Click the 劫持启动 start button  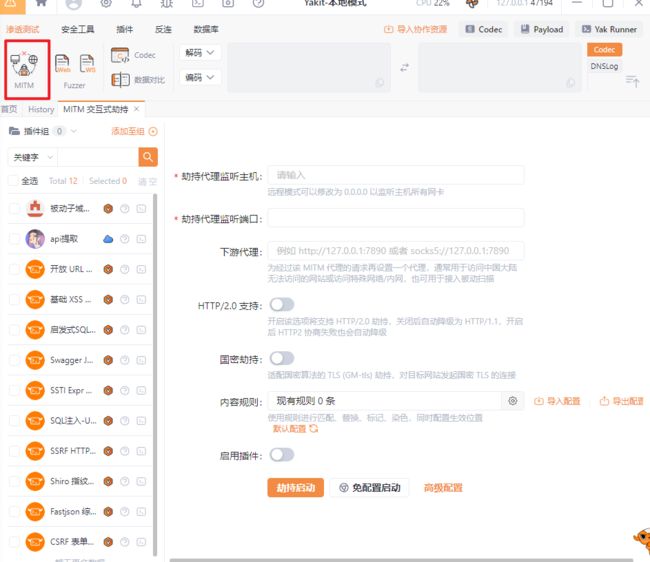(295, 488)
